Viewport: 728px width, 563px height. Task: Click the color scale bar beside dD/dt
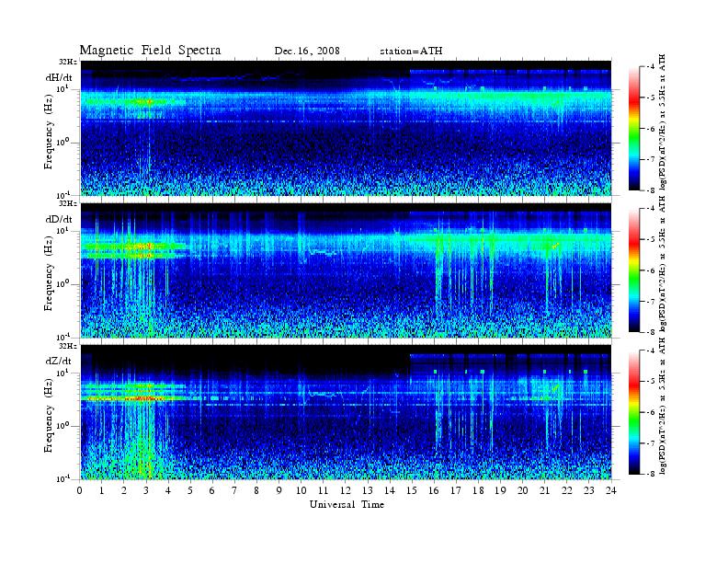click(x=634, y=270)
